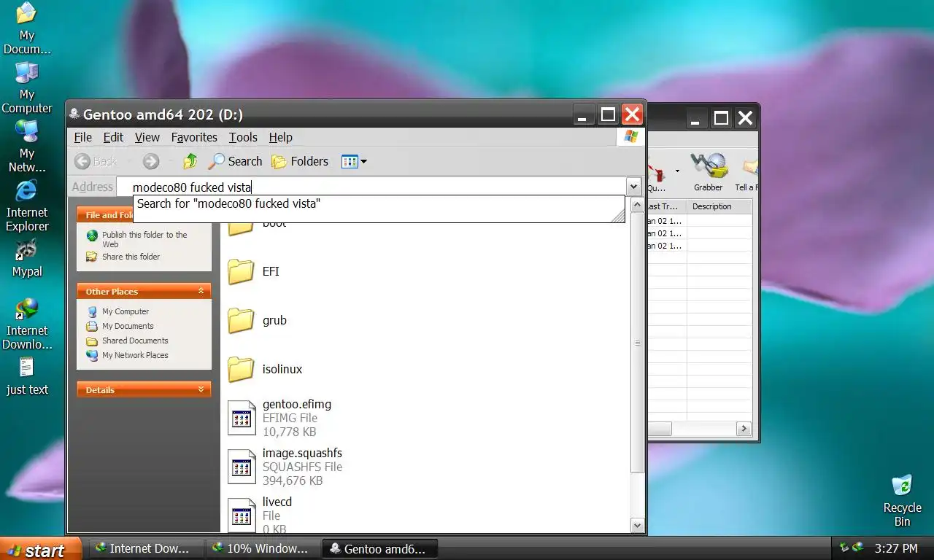Select the EFI folder
Screen dimensions: 934x560
[x=253, y=271]
